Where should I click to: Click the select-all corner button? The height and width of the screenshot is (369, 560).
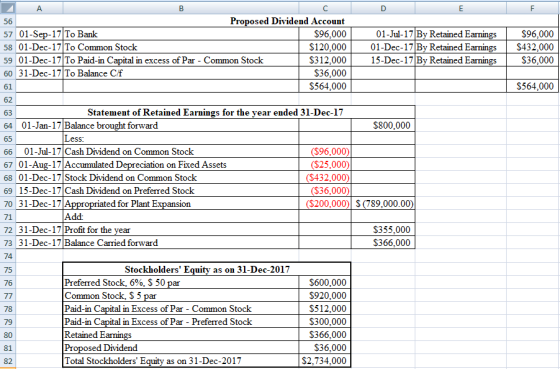[8, 8]
